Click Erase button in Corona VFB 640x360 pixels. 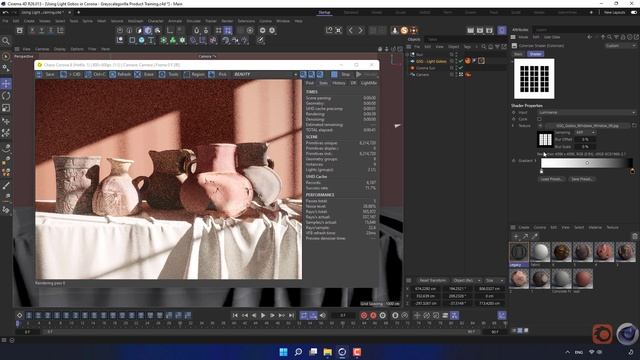(x=144, y=74)
